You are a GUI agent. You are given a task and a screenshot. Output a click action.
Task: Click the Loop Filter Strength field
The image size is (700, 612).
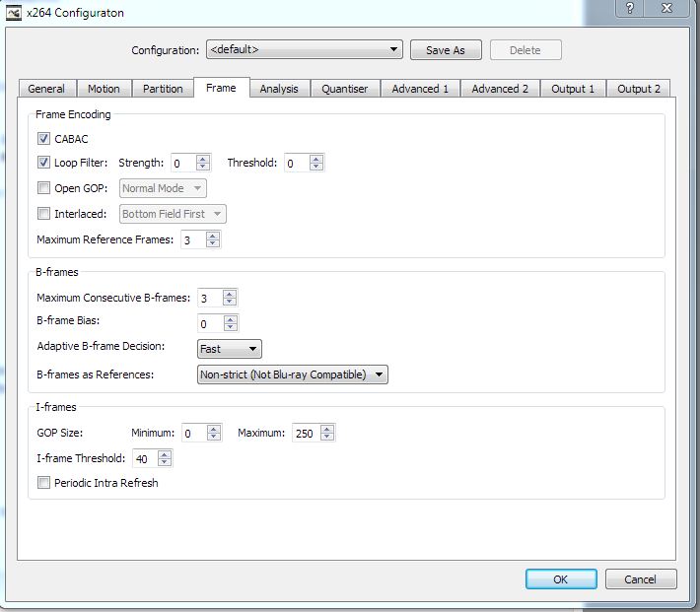(184, 163)
